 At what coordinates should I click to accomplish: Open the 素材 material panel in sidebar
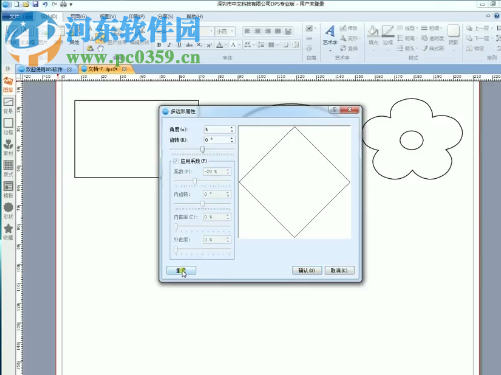(x=8, y=147)
